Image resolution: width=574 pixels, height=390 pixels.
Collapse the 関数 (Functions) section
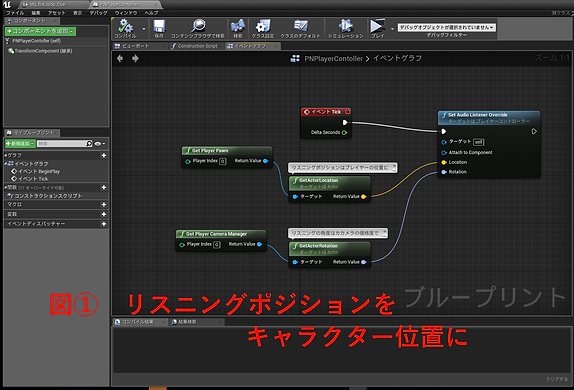tap(6, 187)
